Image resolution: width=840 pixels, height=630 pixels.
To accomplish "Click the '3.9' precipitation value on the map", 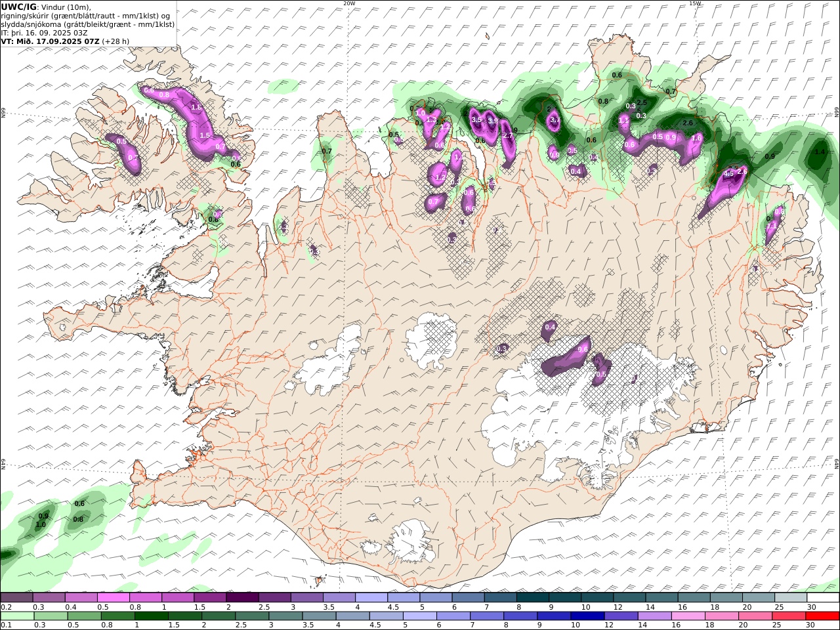I will click(492, 121).
